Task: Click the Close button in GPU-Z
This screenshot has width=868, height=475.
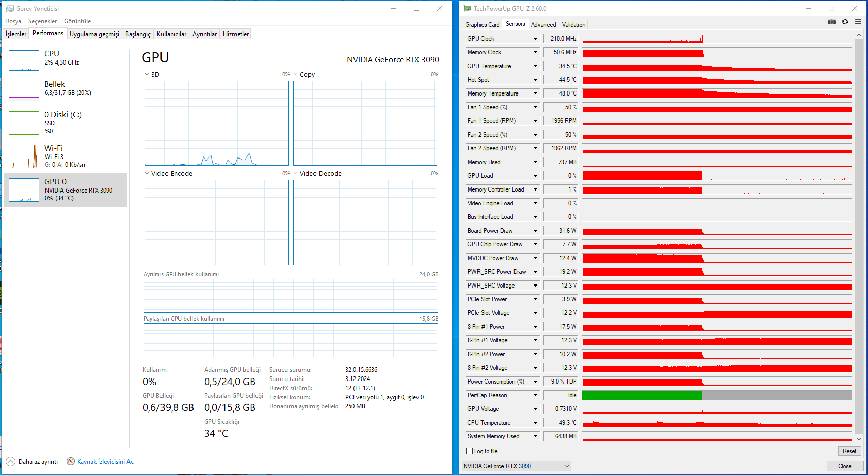Action: (845, 466)
